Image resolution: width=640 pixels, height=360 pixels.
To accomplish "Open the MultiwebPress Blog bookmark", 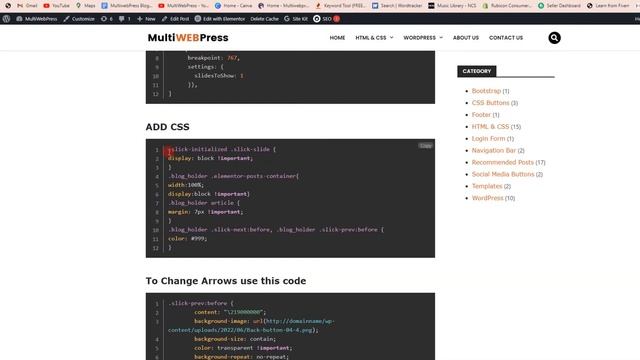I will tap(127, 6).
